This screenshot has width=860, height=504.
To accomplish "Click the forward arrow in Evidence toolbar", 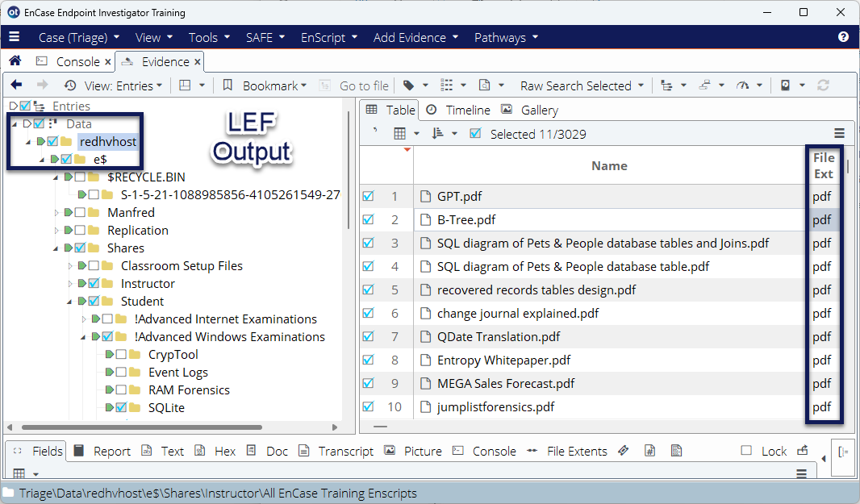I will 42,85.
